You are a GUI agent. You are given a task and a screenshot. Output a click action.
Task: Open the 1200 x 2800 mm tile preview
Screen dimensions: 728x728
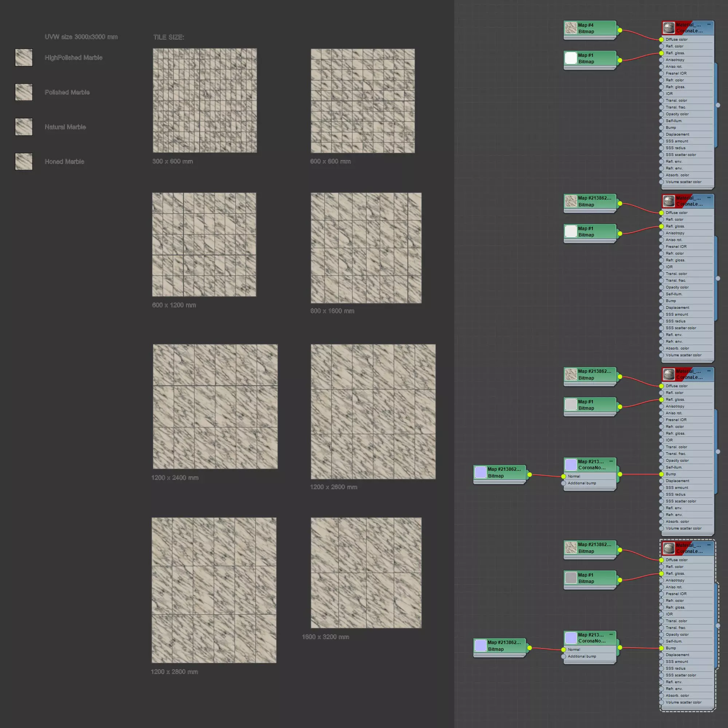pyautogui.click(x=214, y=590)
